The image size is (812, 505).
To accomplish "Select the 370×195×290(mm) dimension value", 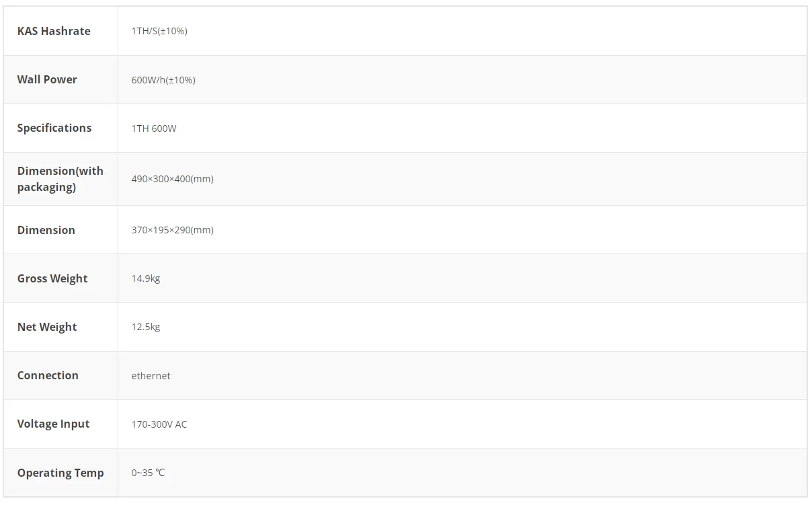I will tap(172, 230).
